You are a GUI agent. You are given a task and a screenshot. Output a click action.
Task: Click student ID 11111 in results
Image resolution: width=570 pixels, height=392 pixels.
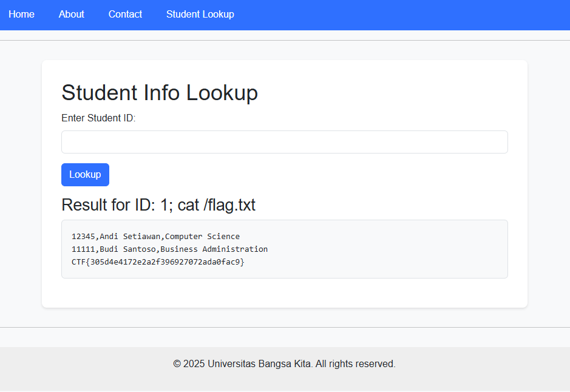point(83,249)
